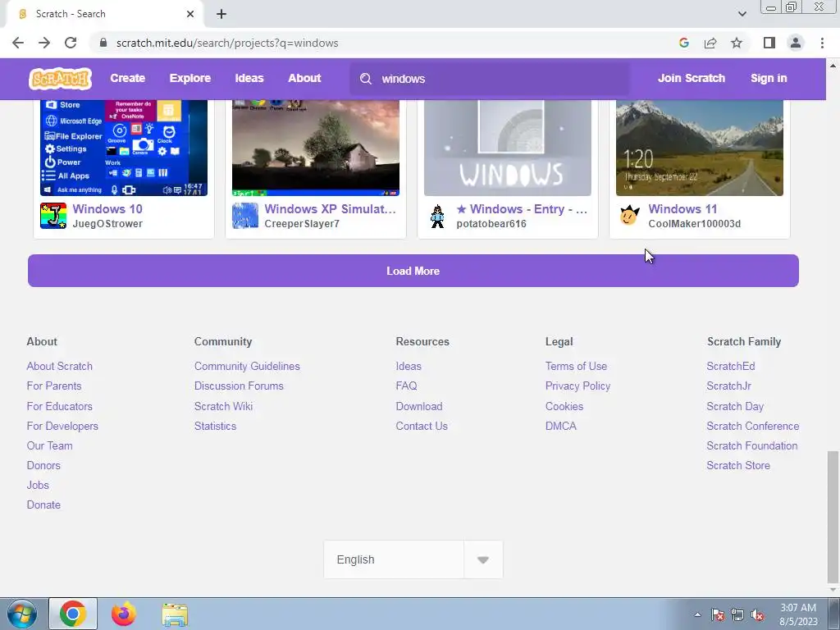Open Contact Us link
Viewport: 840px width, 630px height.
click(422, 426)
